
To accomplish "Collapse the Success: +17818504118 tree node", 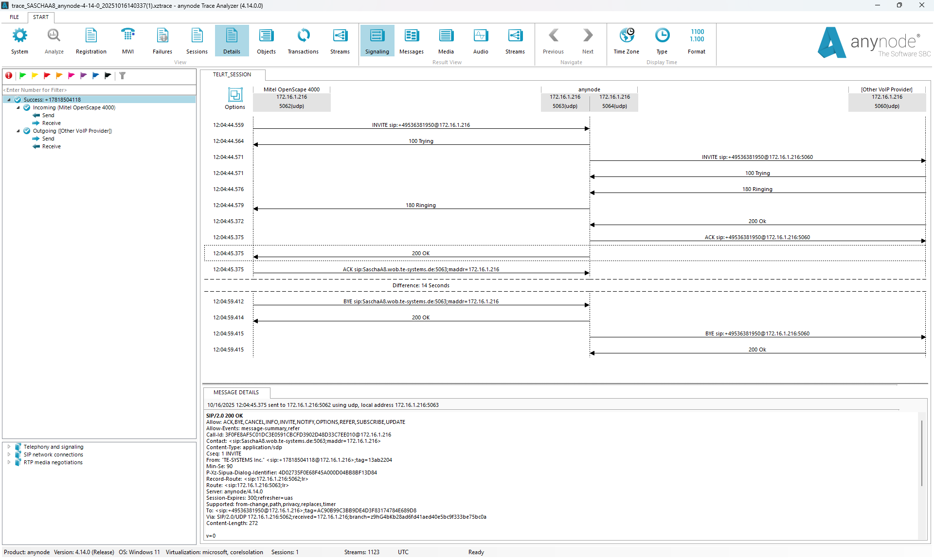I will [8, 99].
